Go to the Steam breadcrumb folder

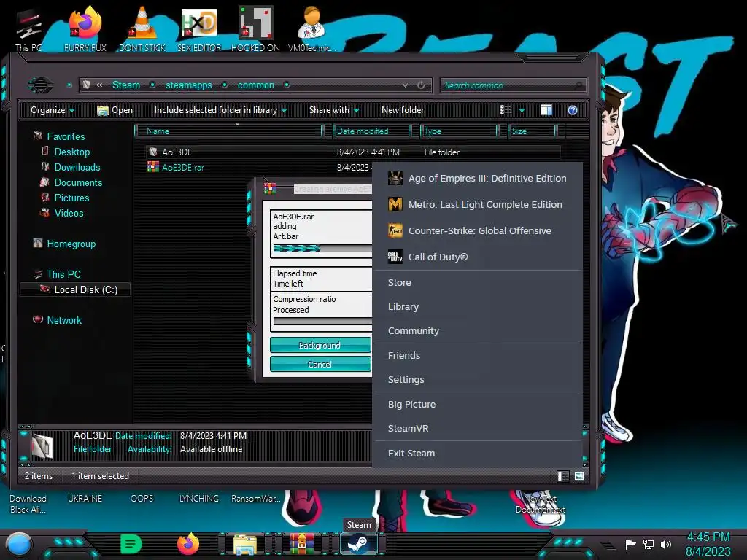[126, 85]
